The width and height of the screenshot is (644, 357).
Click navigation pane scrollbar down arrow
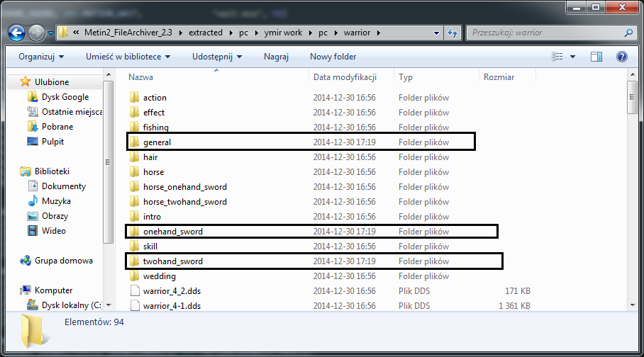(109, 305)
